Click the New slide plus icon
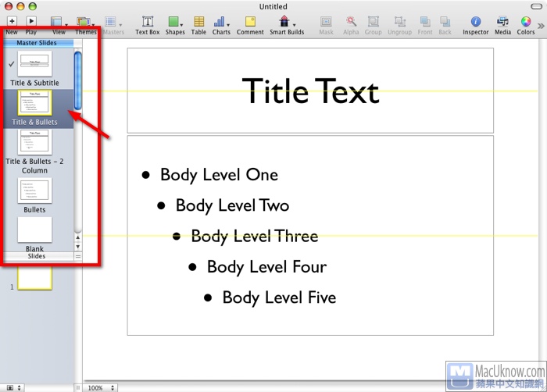 pos(12,21)
